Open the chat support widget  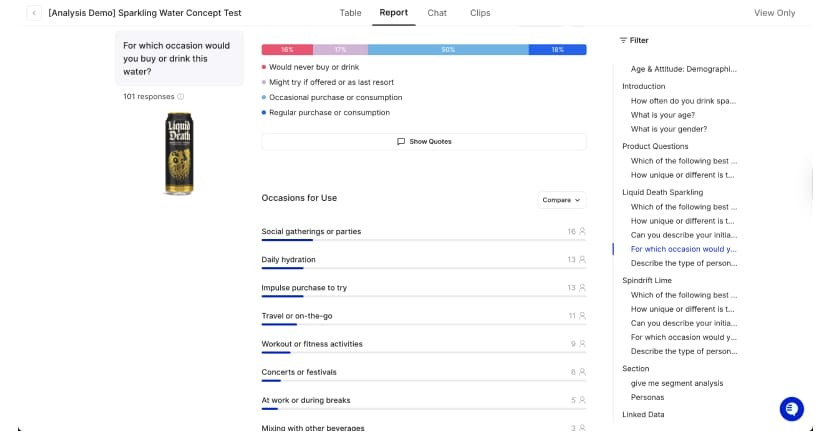[x=791, y=408]
